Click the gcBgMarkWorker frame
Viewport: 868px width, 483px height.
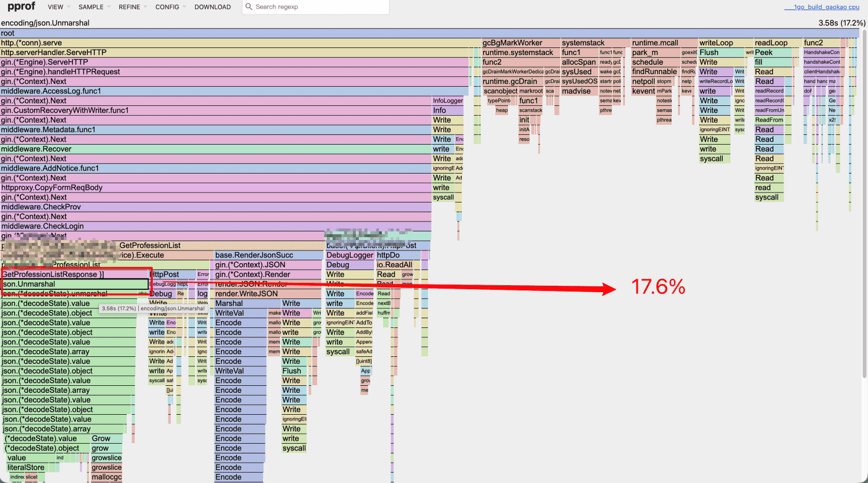click(520, 43)
